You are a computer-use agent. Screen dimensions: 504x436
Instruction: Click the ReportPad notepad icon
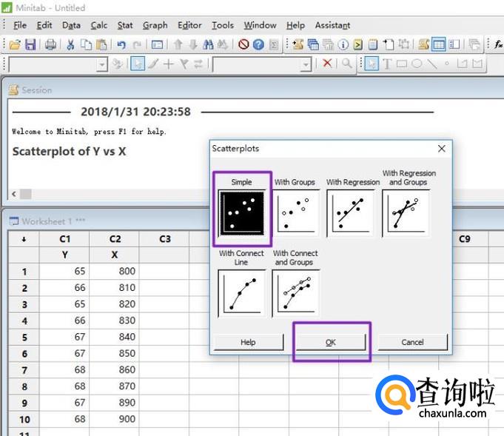pyautogui.click(x=373, y=44)
